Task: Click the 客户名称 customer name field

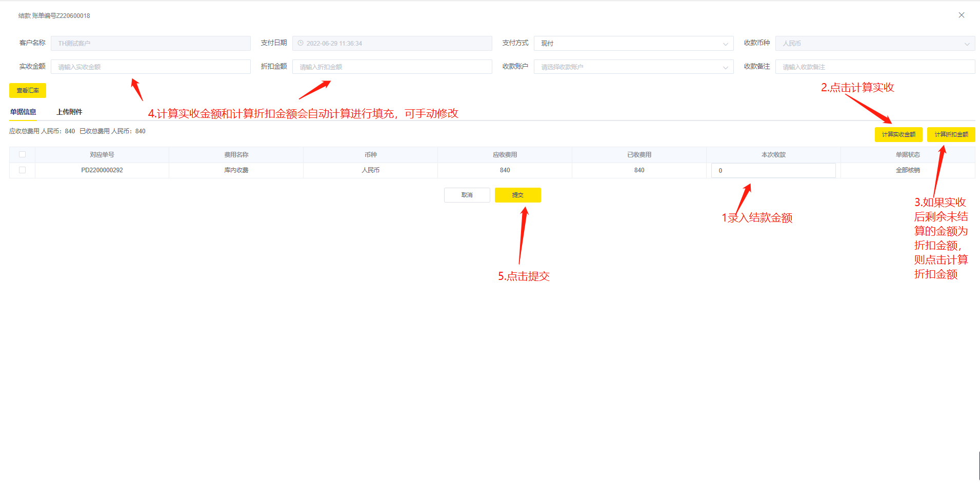Action: (150, 44)
